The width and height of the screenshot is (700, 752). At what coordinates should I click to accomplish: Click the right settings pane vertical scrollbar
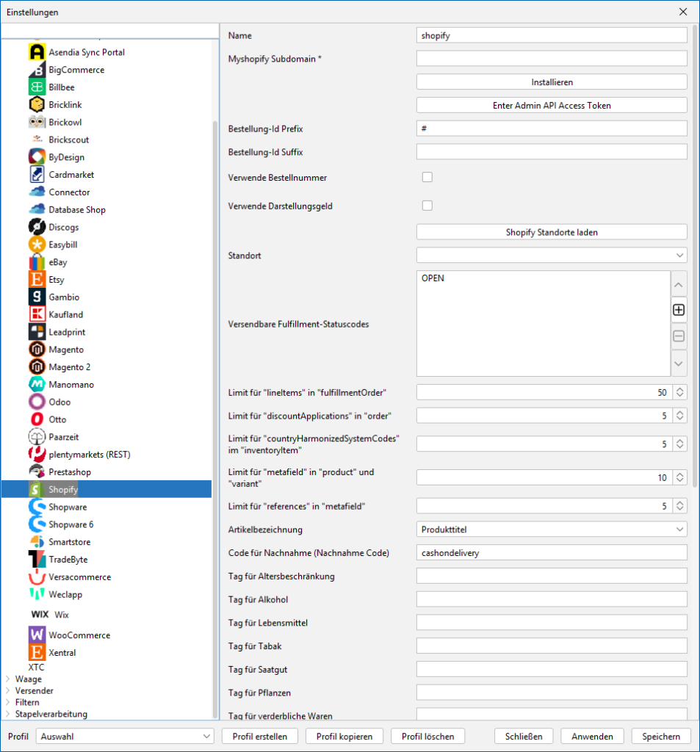click(x=695, y=257)
